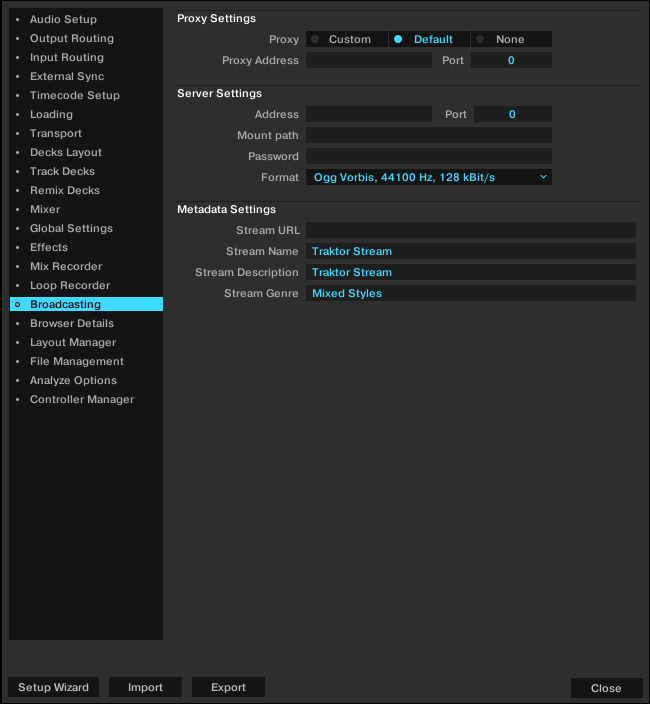650x704 pixels.
Task: Click the Stream URL field
Action: [x=471, y=230]
